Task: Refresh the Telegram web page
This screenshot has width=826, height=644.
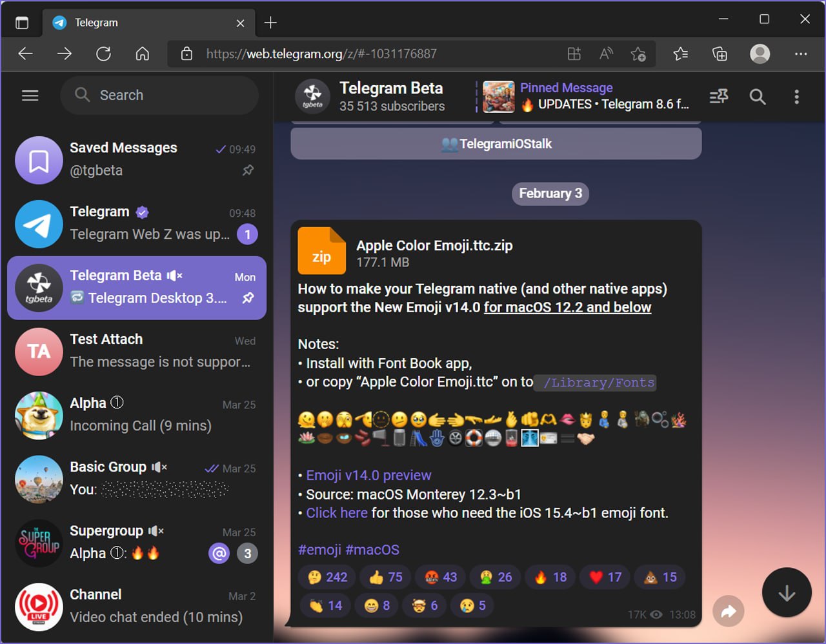Action: [x=103, y=54]
